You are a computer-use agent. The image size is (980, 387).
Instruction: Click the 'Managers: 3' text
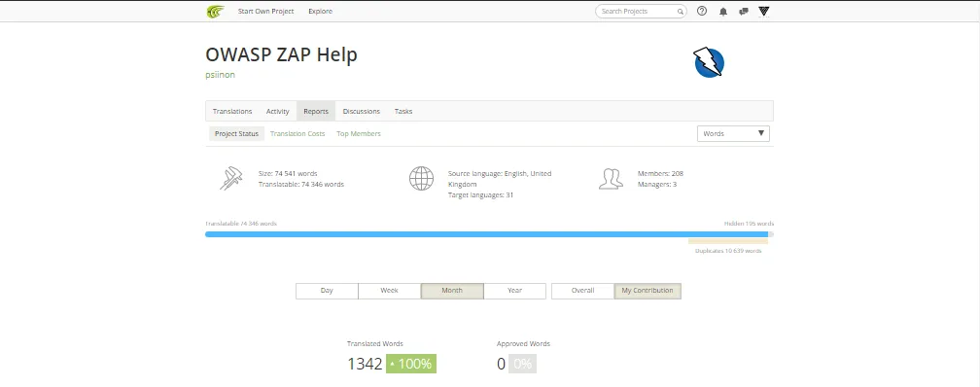(x=657, y=185)
